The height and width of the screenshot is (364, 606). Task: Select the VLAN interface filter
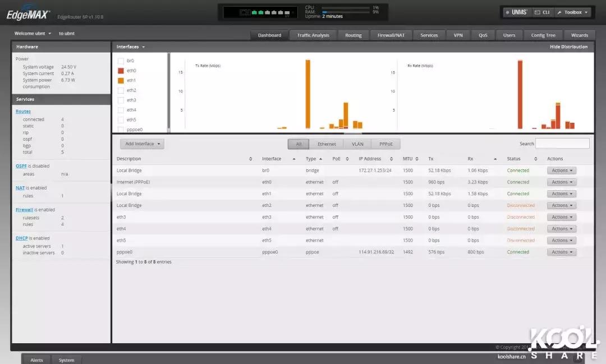point(357,144)
